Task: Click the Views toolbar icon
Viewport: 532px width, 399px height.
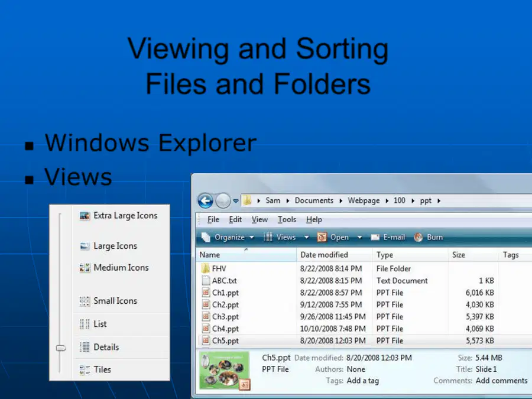Action: pyautogui.click(x=268, y=237)
